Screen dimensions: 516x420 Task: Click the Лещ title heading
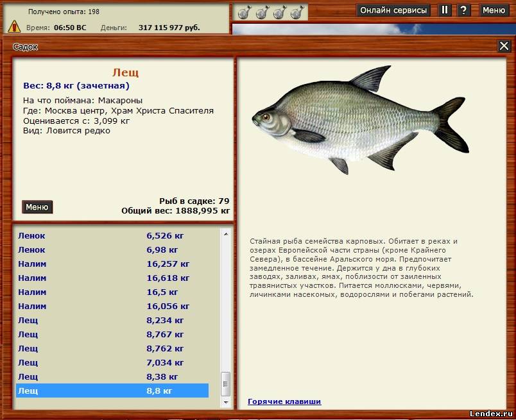pyautogui.click(x=125, y=72)
